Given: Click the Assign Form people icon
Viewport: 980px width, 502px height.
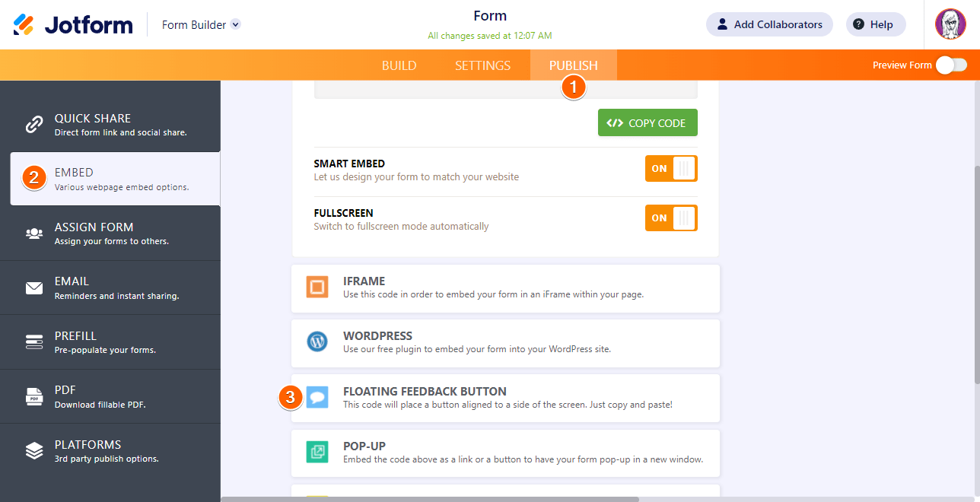Looking at the screenshot, I should point(34,234).
